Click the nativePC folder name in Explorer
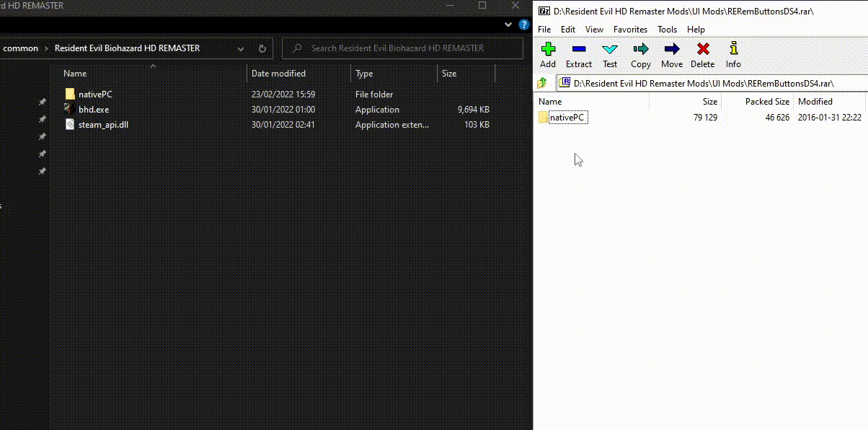The width and height of the screenshot is (868, 430). tap(95, 94)
